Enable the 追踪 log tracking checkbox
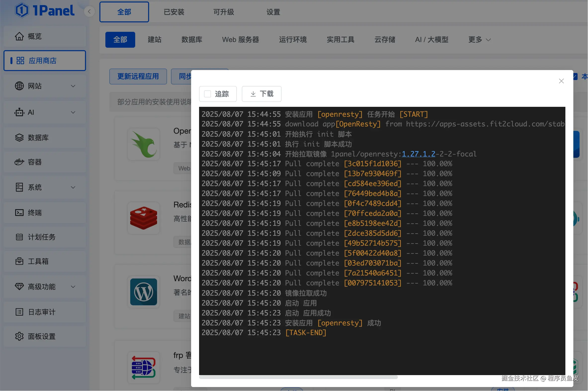This screenshot has width=588, height=391. point(208,94)
